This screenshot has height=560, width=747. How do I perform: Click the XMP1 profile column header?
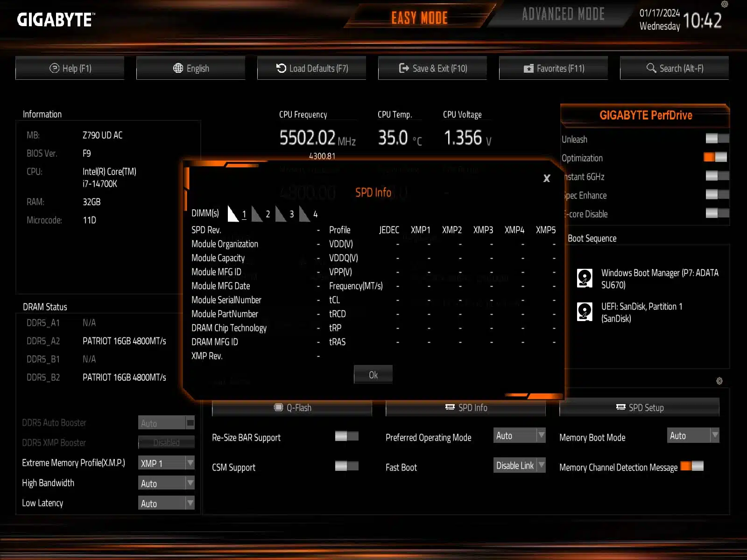coord(421,230)
